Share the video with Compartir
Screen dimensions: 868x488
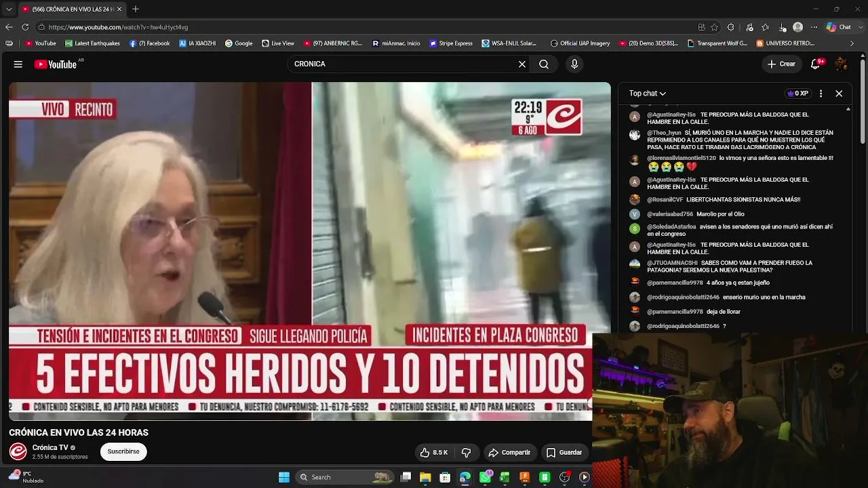[509, 453]
